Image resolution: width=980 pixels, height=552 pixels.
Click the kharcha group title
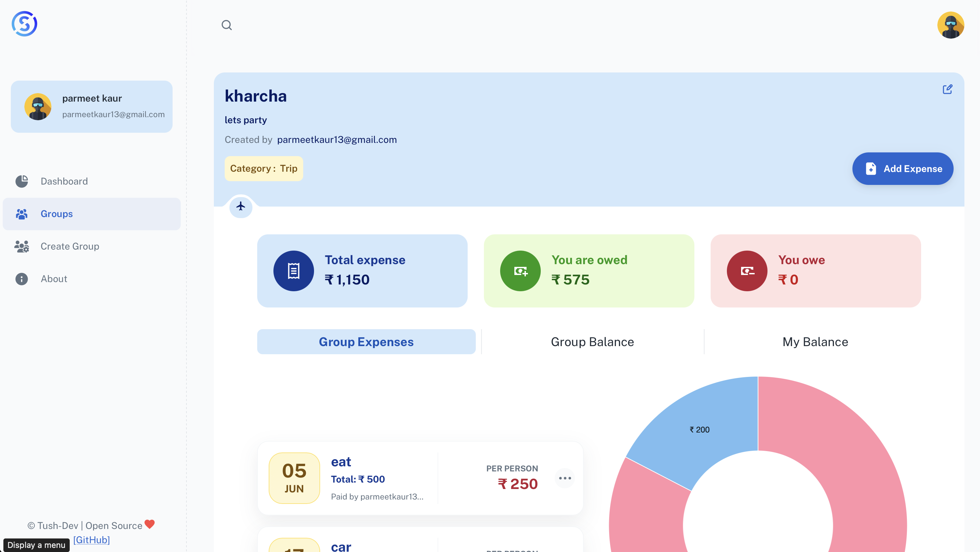[x=255, y=96]
